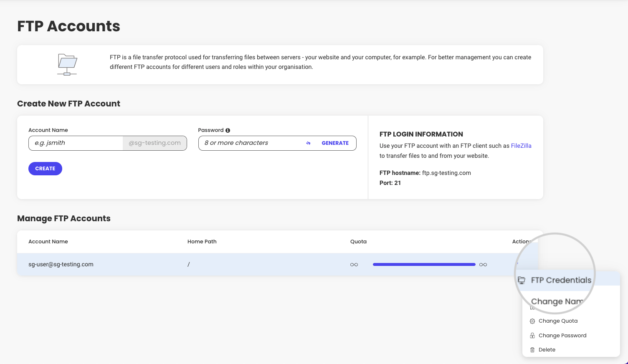Open FTP Credentials from the actions menu
This screenshot has height=364, width=628.
[561, 280]
